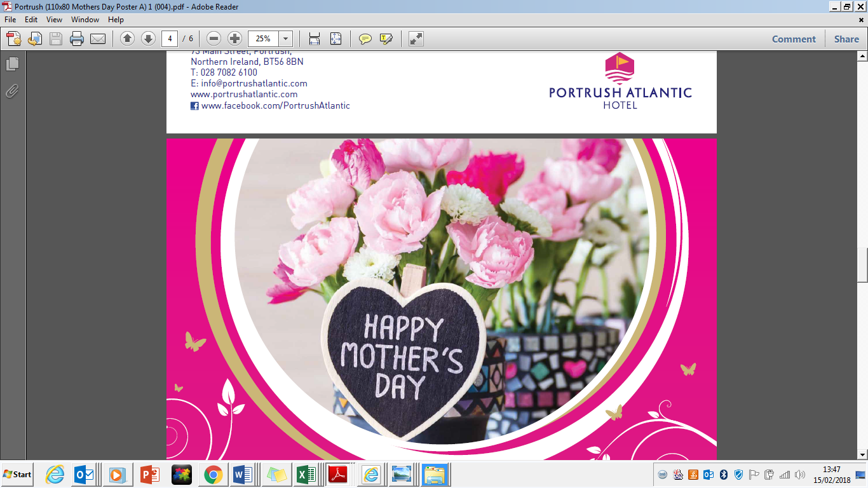Click the Bluetooth tray icon
This screenshot has height=488, width=868.
point(723,475)
